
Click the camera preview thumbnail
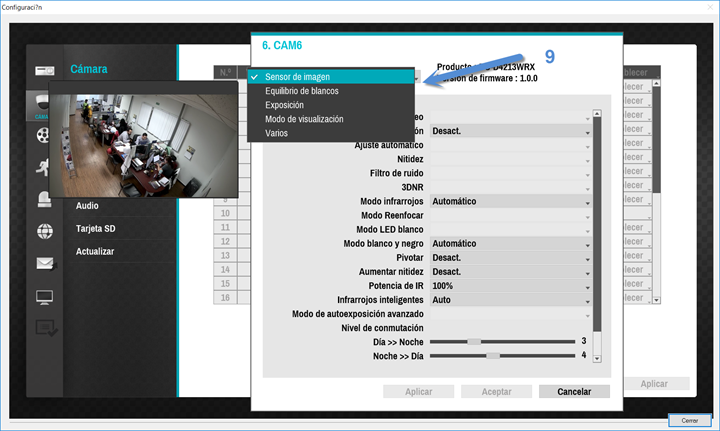[x=143, y=146]
